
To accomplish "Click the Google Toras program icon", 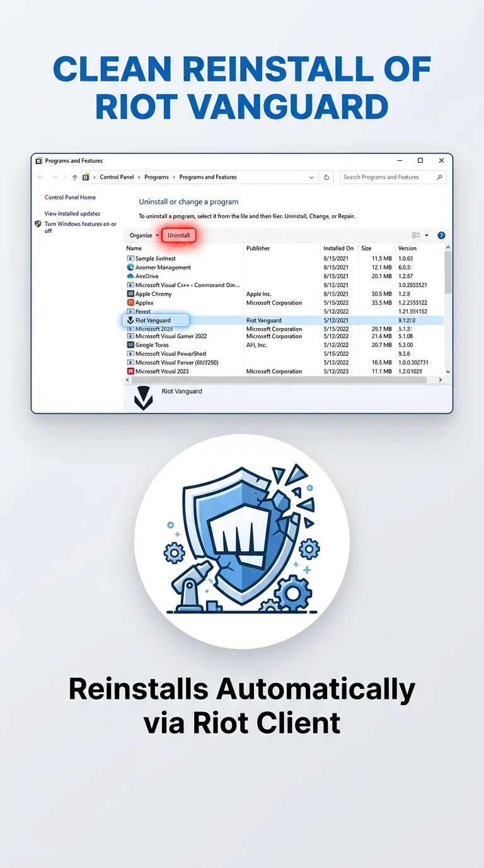I will (130, 345).
